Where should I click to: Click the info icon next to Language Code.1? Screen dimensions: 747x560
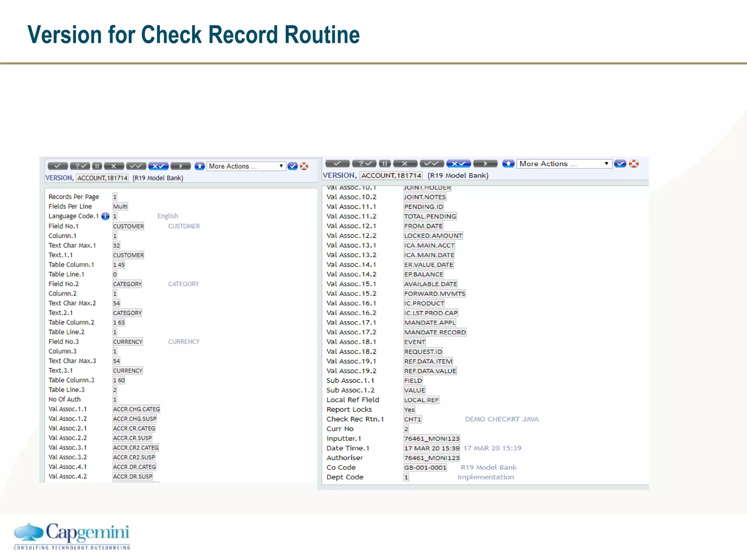coord(105,216)
